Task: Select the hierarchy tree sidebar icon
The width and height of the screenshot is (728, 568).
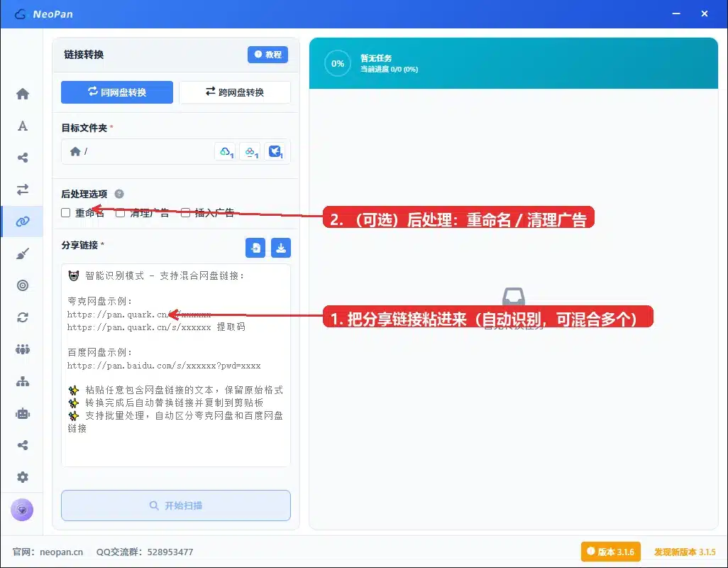Action: coord(22,381)
